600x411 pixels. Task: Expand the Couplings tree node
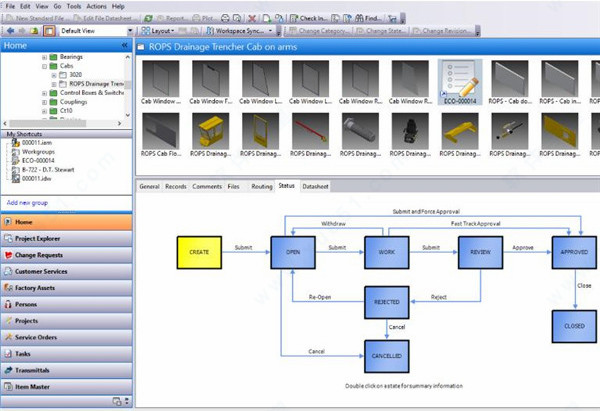pyautogui.click(x=44, y=102)
